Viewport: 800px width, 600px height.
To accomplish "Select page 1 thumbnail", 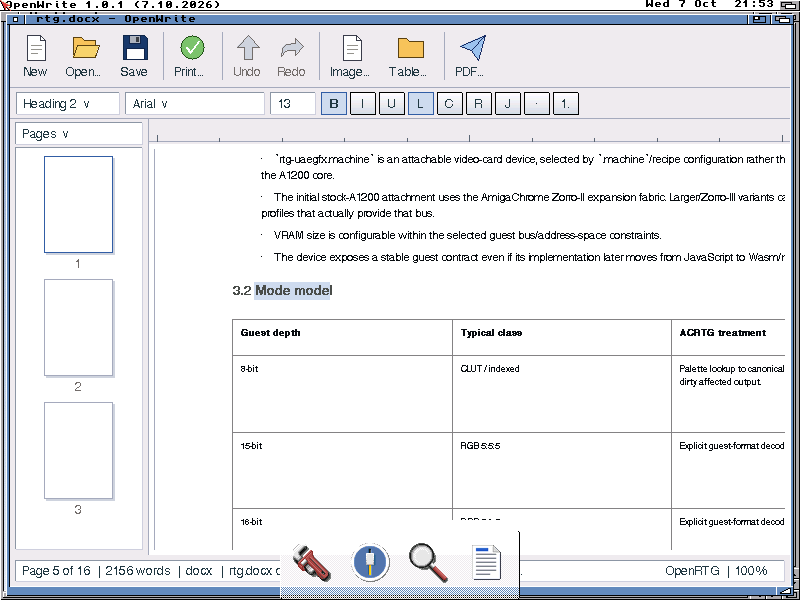I will pyautogui.click(x=78, y=205).
